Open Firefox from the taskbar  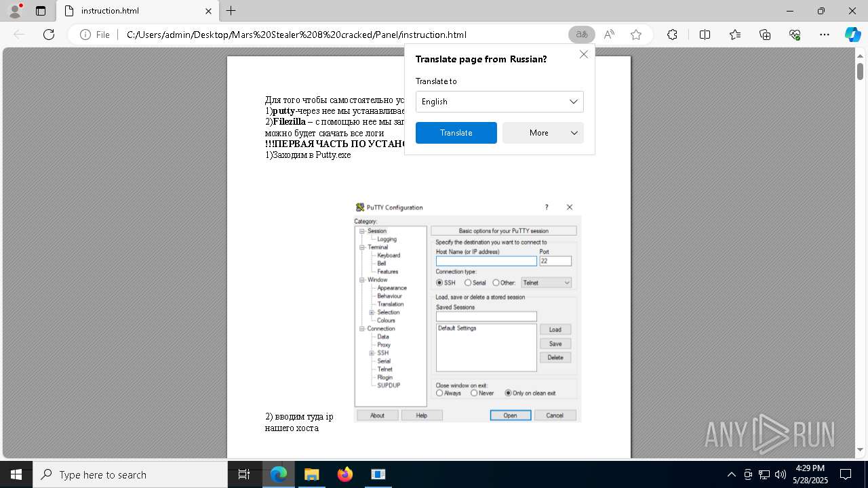pos(345,474)
